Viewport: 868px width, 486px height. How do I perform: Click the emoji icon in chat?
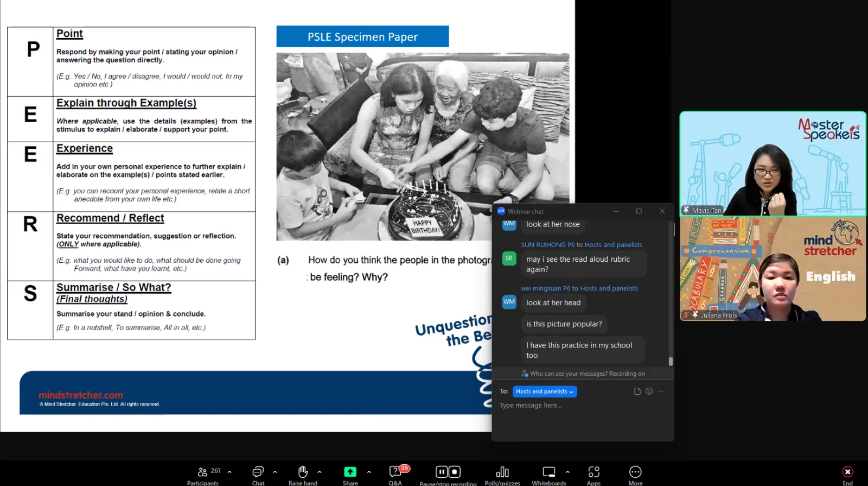[x=649, y=392]
